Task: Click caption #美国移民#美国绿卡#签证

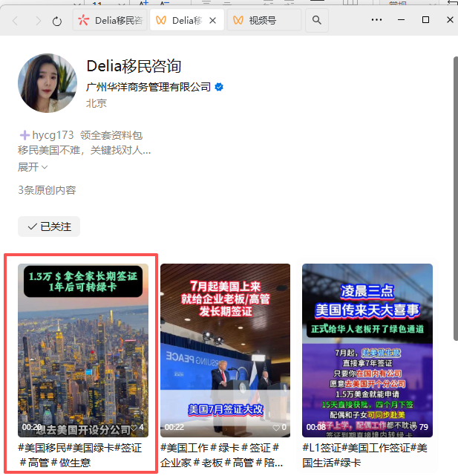Action: pyautogui.click(x=80, y=455)
